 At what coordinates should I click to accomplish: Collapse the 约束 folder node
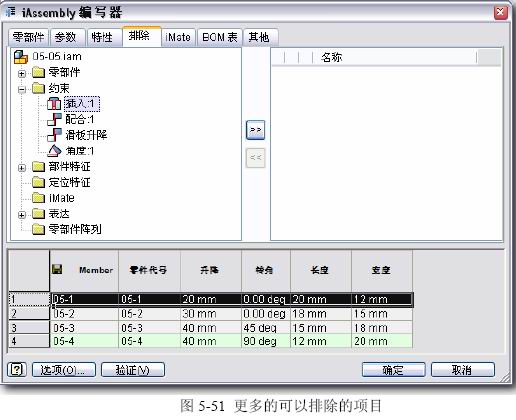[x=22, y=89]
